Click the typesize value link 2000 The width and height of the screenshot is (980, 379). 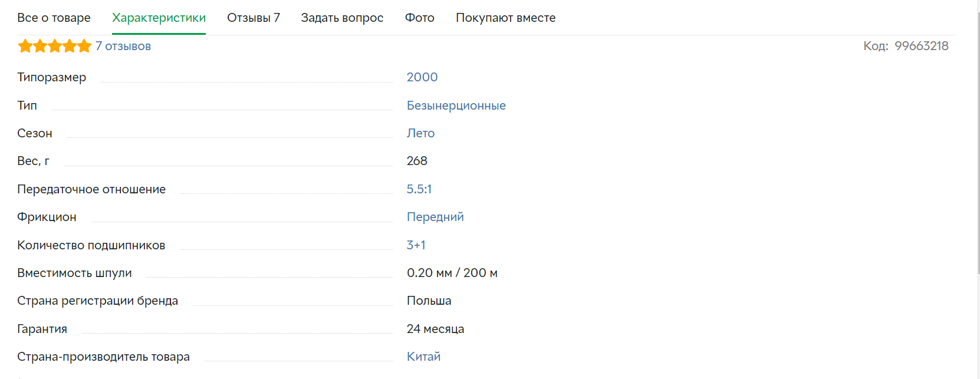tap(422, 77)
